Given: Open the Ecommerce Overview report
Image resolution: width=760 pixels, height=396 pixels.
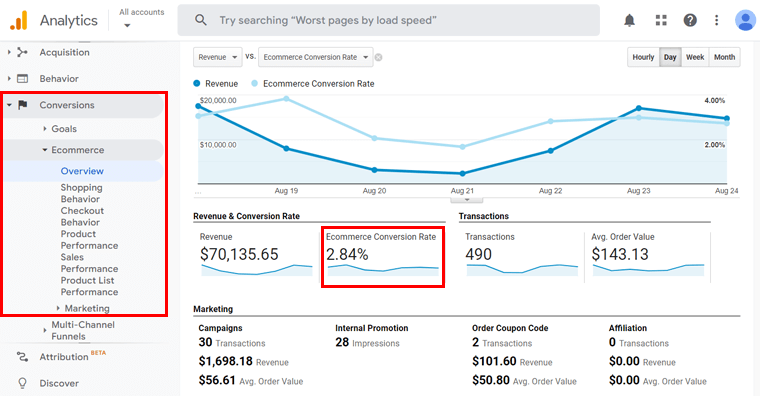Looking at the screenshot, I should point(82,171).
